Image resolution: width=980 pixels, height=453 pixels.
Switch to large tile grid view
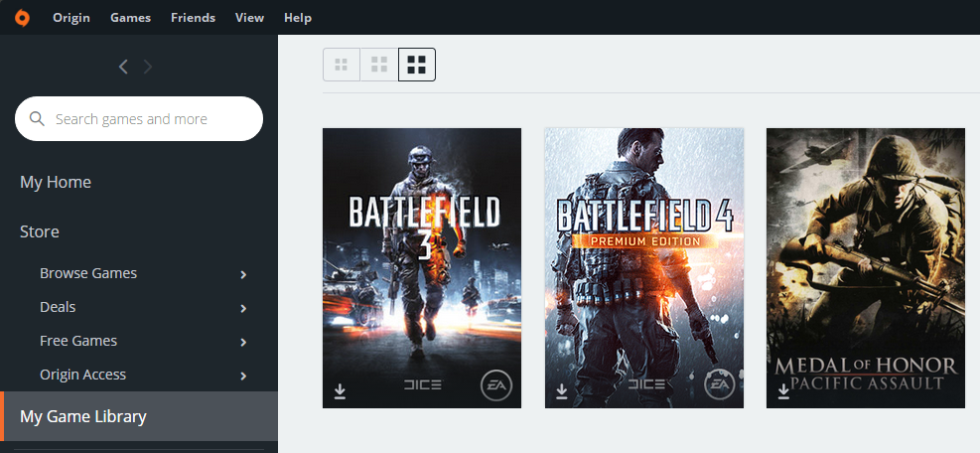coord(417,66)
